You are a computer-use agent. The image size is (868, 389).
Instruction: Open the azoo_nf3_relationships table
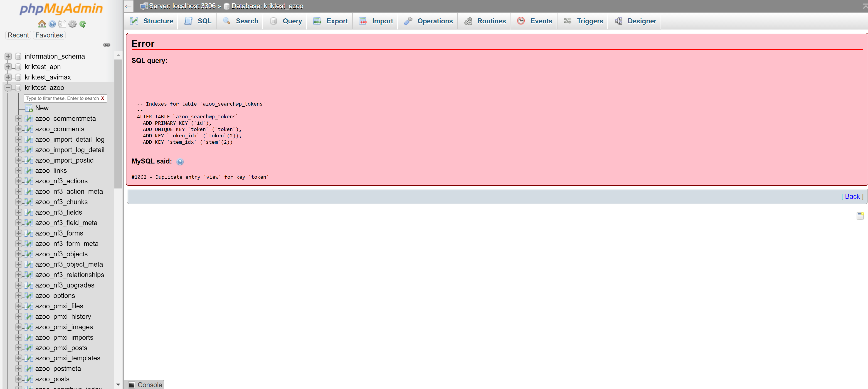pos(69,275)
